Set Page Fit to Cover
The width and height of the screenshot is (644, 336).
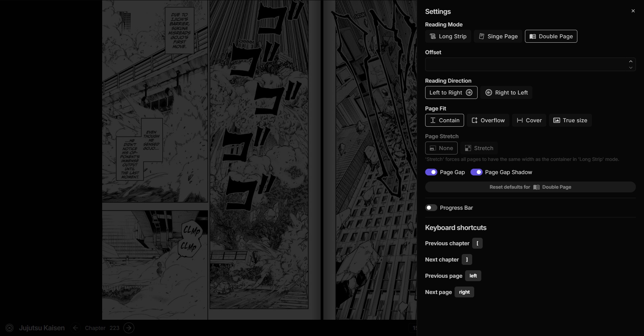point(529,120)
